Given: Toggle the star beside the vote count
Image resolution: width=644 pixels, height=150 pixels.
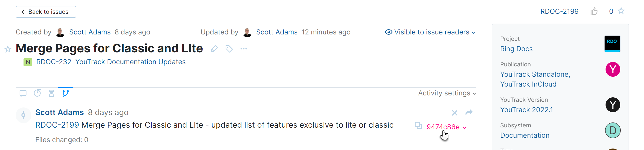Looking at the screenshot, I should point(621,11).
